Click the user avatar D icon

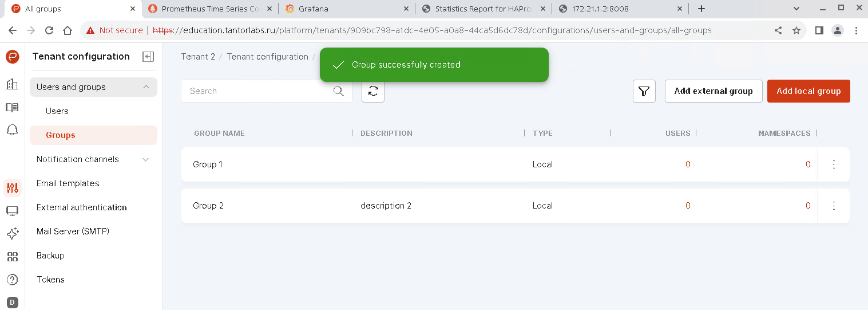tap(12, 302)
